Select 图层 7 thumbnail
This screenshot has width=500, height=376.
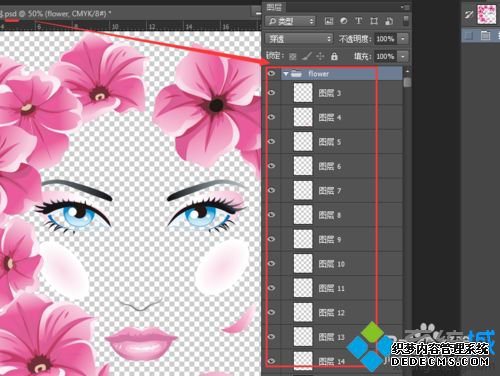point(303,190)
